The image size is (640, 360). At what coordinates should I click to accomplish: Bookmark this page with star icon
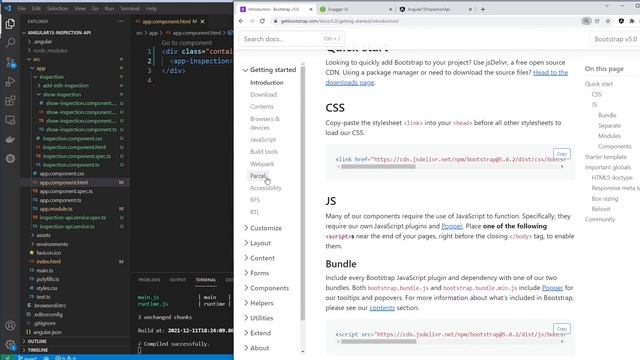coord(608,21)
